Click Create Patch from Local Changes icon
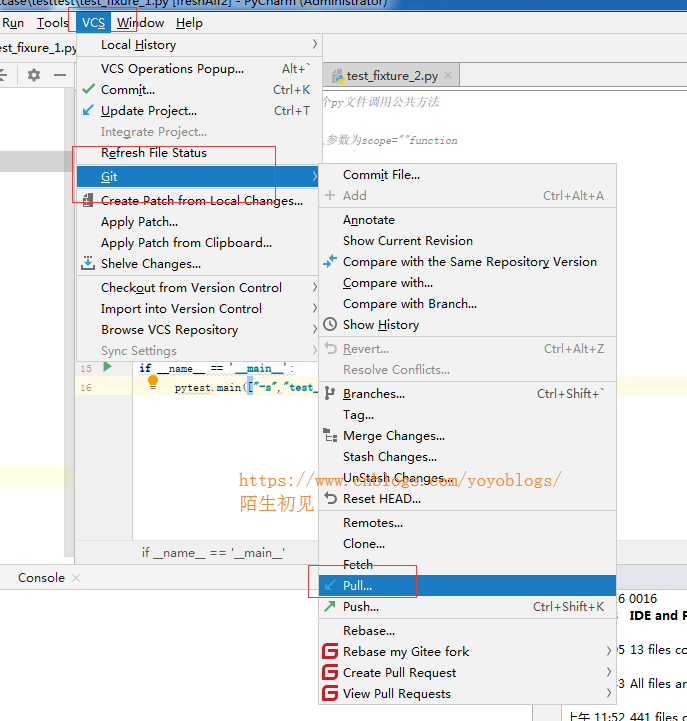 tap(88, 200)
